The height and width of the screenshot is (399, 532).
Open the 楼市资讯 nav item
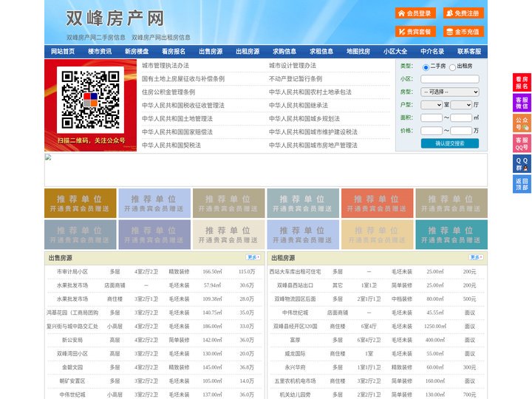[100, 52]
